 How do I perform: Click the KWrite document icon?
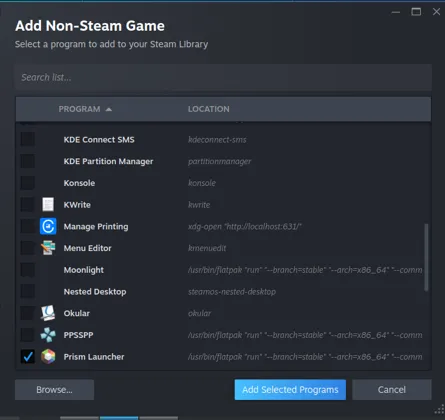(48, 204)
